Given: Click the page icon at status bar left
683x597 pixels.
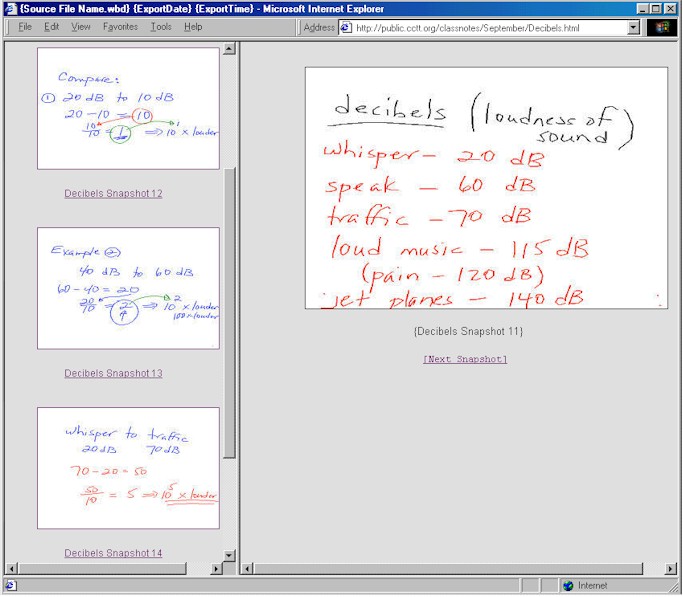Looking at the screenshot, I should coord(10,586).
